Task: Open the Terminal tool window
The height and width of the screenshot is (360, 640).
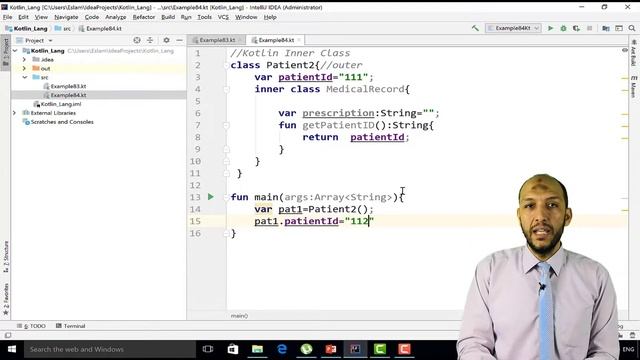Action: click(70, 326)
